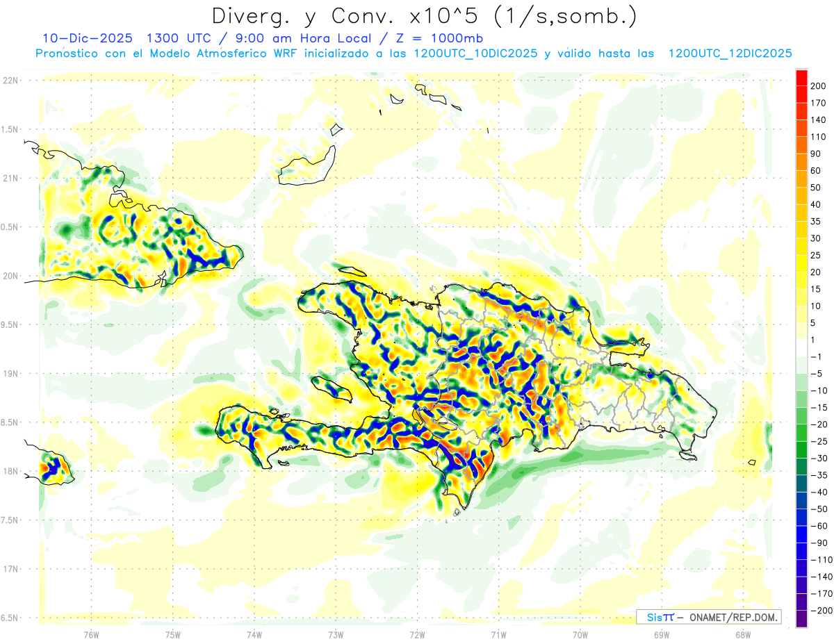Image resolution: width=834 pixels, height=644 pixels.
Task: Click the color band between 170 and 200
Action: (x=801, y=94)
